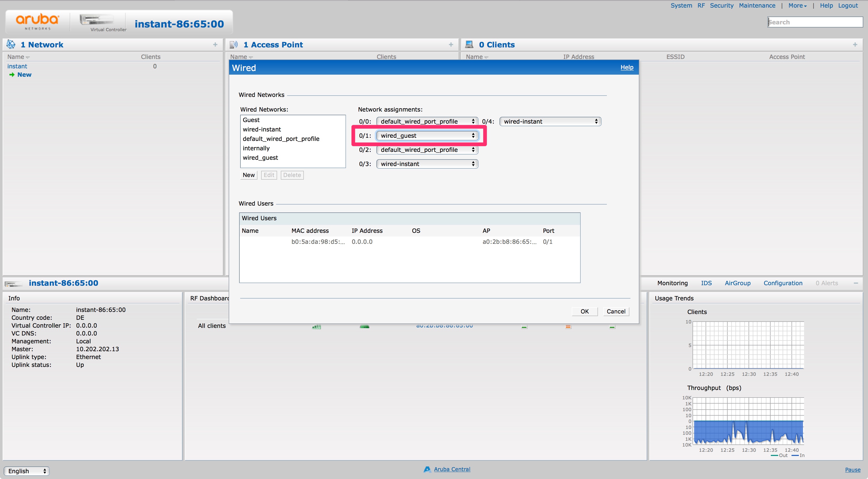868x479 pixels.
Task: Click the Clients panel computer icon
Action: tap(469, 44)
